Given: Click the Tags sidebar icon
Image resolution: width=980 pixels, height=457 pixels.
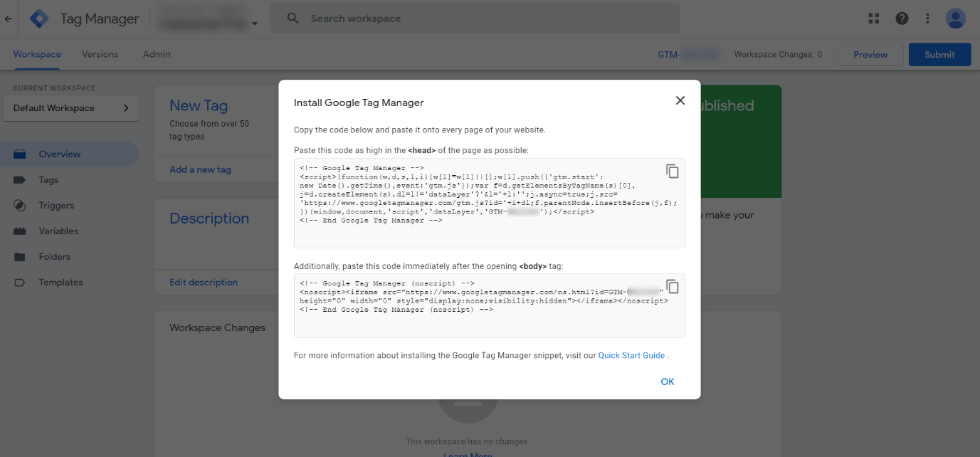Looking at the screenshot, I should coord(20,180).
